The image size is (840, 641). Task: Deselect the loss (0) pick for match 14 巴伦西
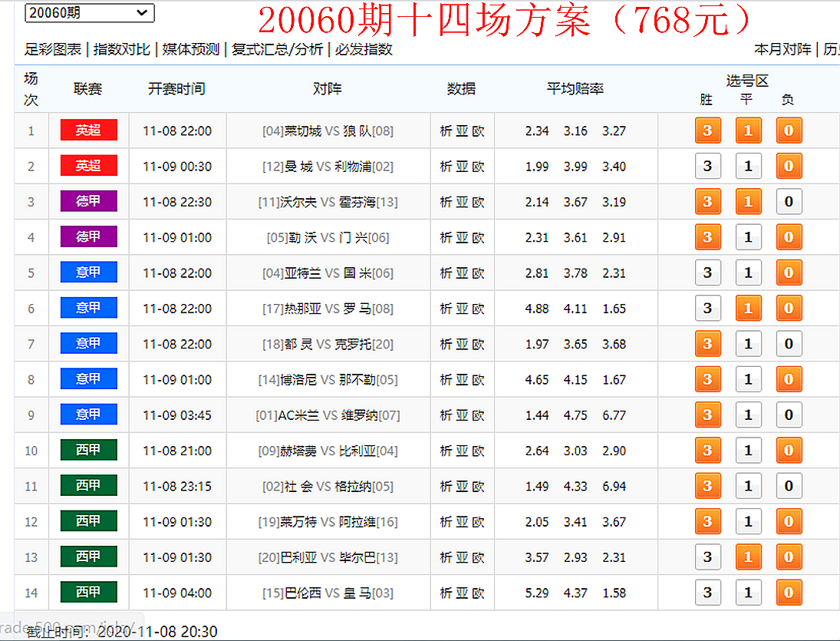pos(789,593)
